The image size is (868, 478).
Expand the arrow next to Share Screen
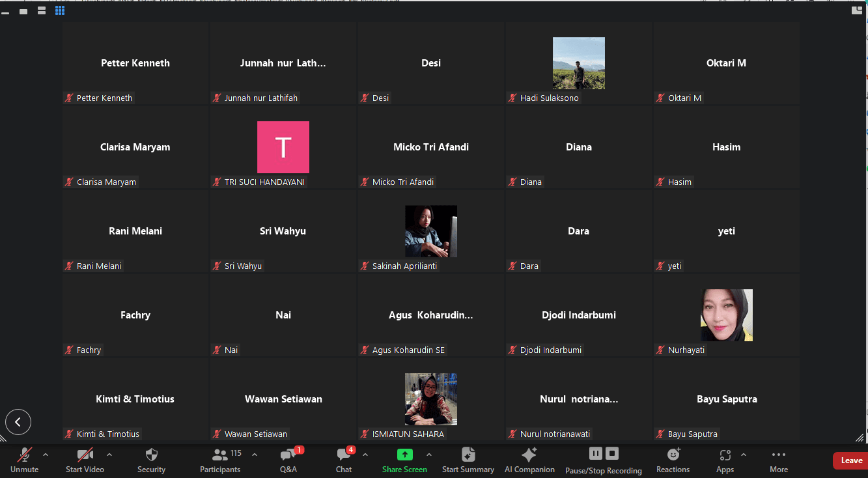pos(429,455)
